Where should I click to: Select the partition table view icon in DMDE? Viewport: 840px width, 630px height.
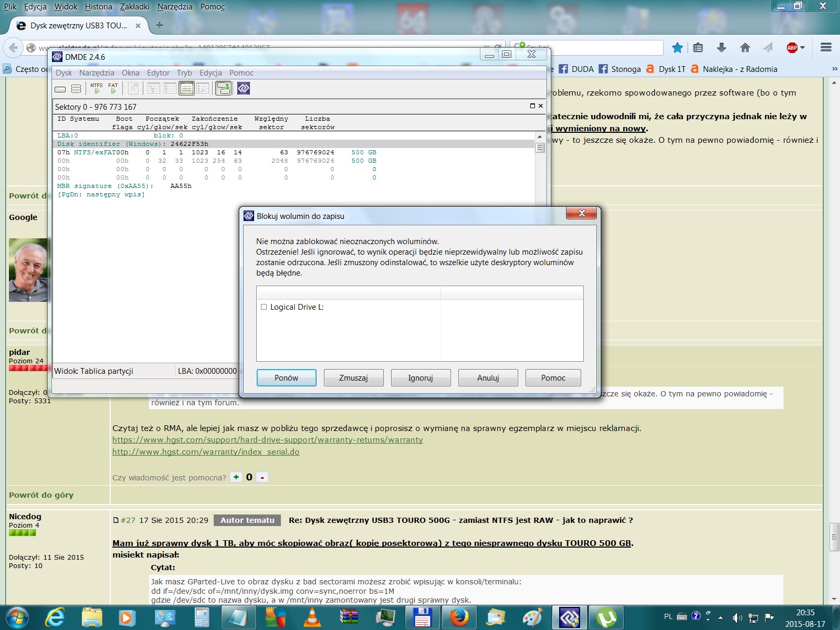[x=186, y=88]
